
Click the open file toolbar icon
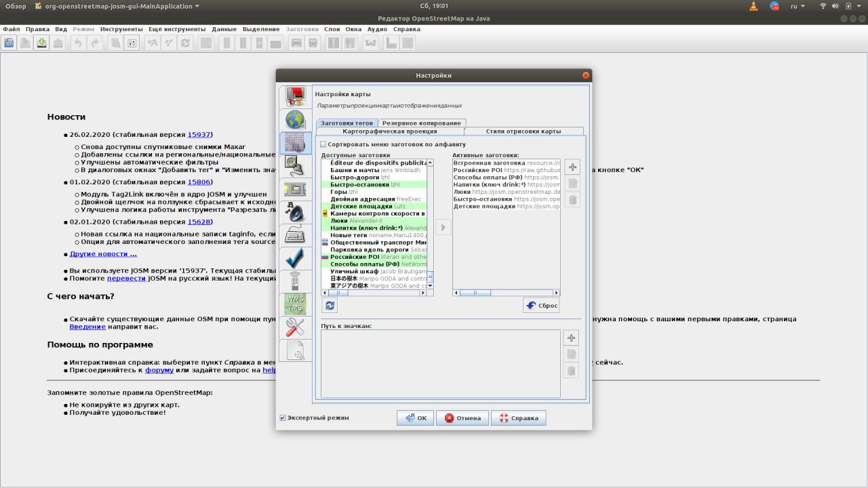[x=9, y=43]
